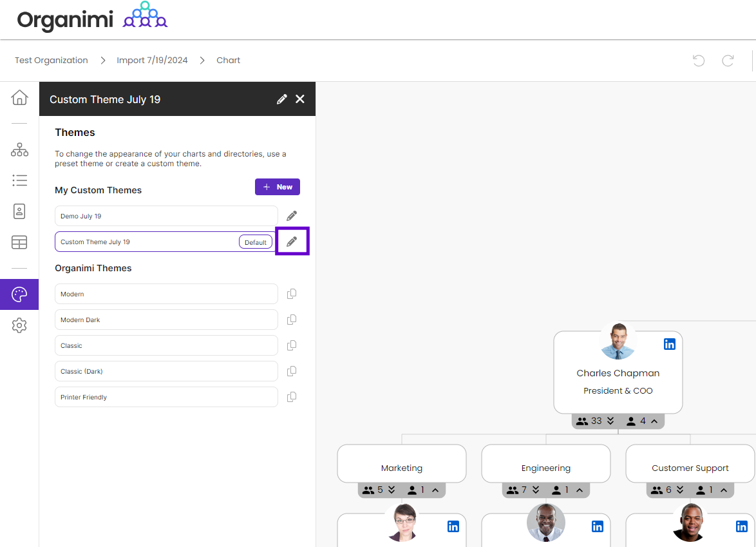
Task: Select the Demo July 19 theme
Action: pyautogui.click(x=166, y=216)
